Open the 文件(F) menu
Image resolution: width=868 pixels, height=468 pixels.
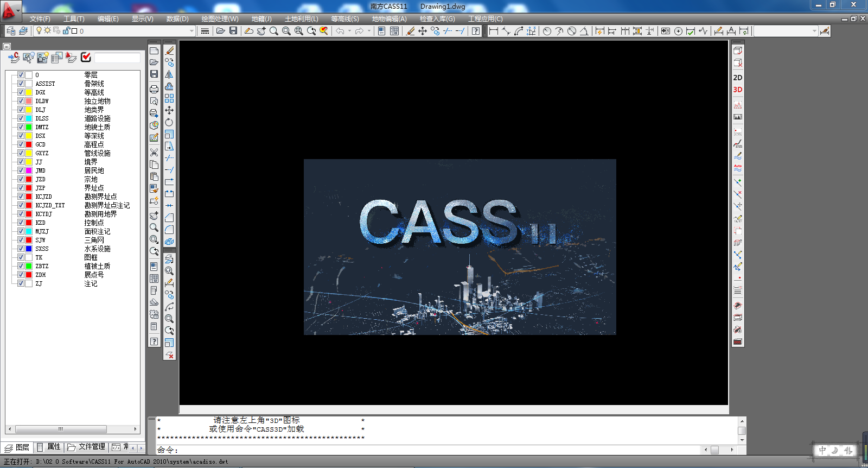(40, 19)
